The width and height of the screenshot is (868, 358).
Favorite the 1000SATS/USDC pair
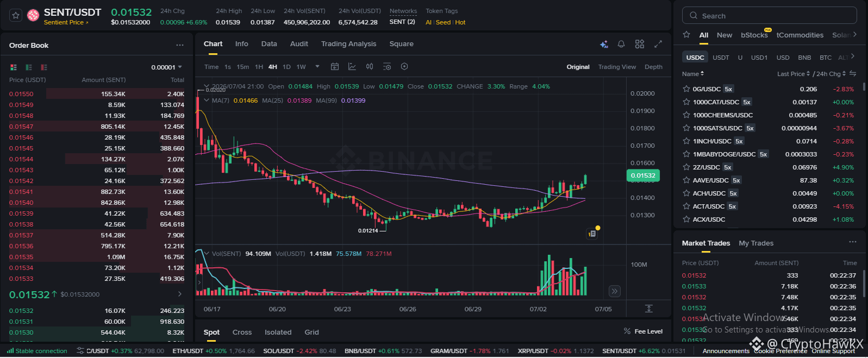point(686,128)
